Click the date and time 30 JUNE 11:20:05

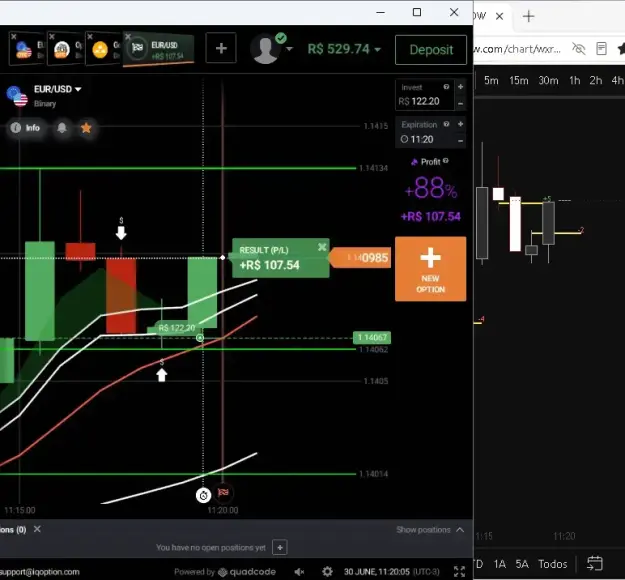391,572
